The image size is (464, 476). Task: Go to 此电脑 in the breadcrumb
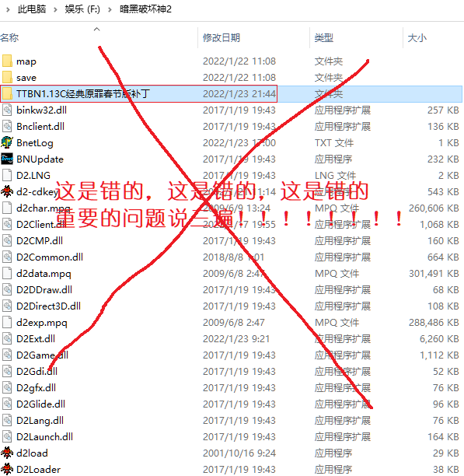tap(32, 9)
